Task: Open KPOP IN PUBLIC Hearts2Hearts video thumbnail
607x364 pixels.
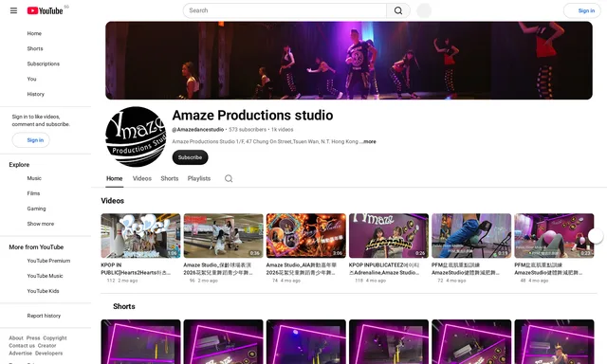Action: tap(140, 236)
